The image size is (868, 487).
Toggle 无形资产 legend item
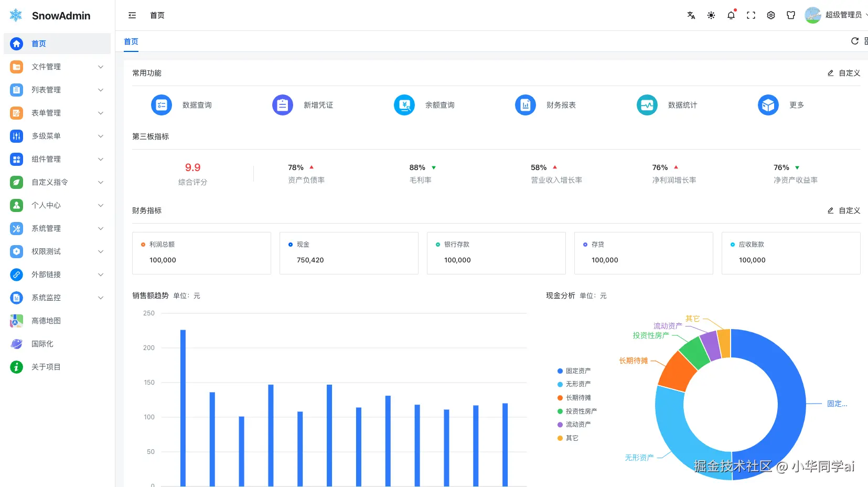(x=574, y=384)
